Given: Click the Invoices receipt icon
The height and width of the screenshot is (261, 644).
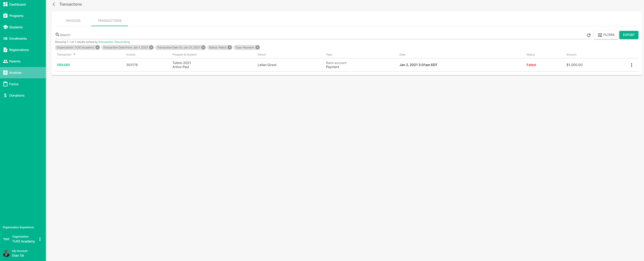Looking at the screenshot, I should pos(5,73).
